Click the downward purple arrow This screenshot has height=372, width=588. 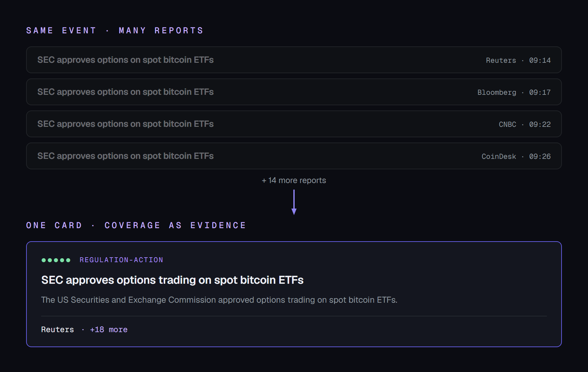[294, 202]
